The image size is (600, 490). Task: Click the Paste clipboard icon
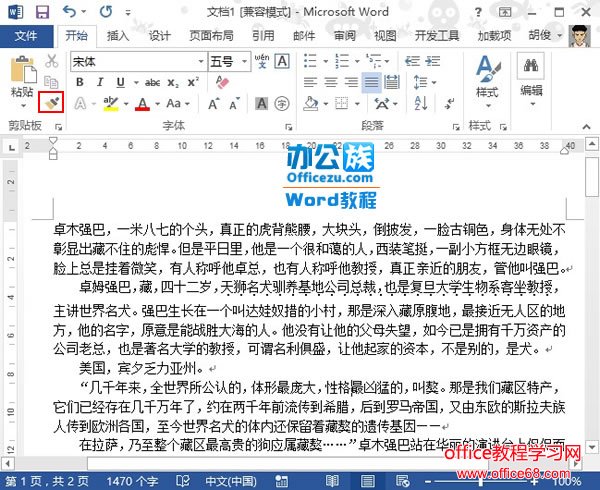[23, 69]
